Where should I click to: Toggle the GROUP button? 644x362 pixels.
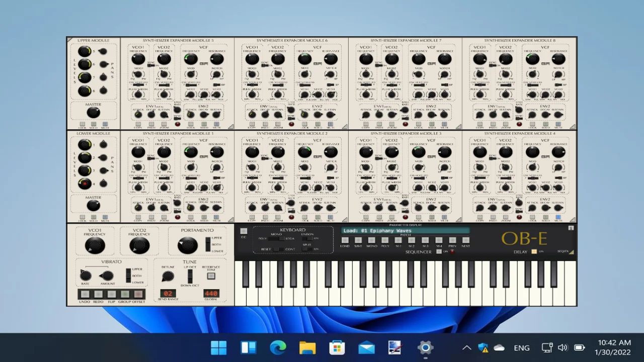click(125, 294)
